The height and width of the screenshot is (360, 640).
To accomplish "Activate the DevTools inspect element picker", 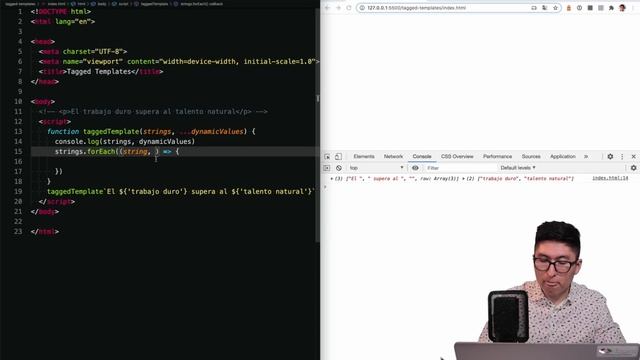I will (327, 157).
